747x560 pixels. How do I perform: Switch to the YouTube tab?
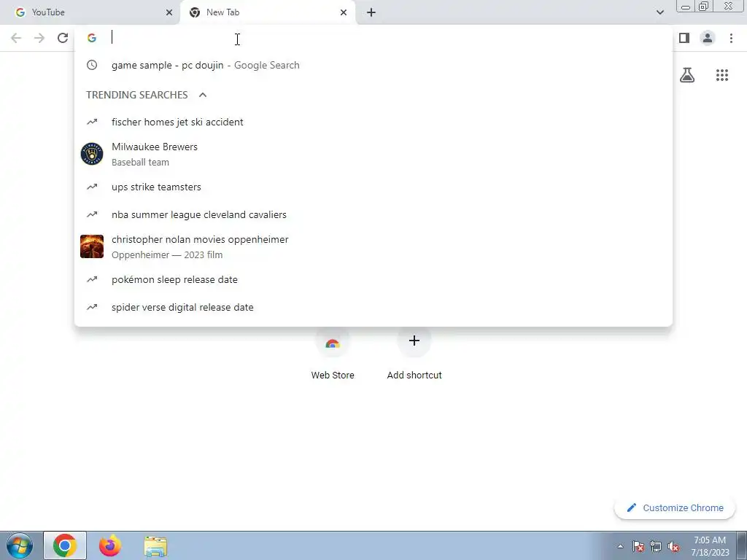pos(90,12)
